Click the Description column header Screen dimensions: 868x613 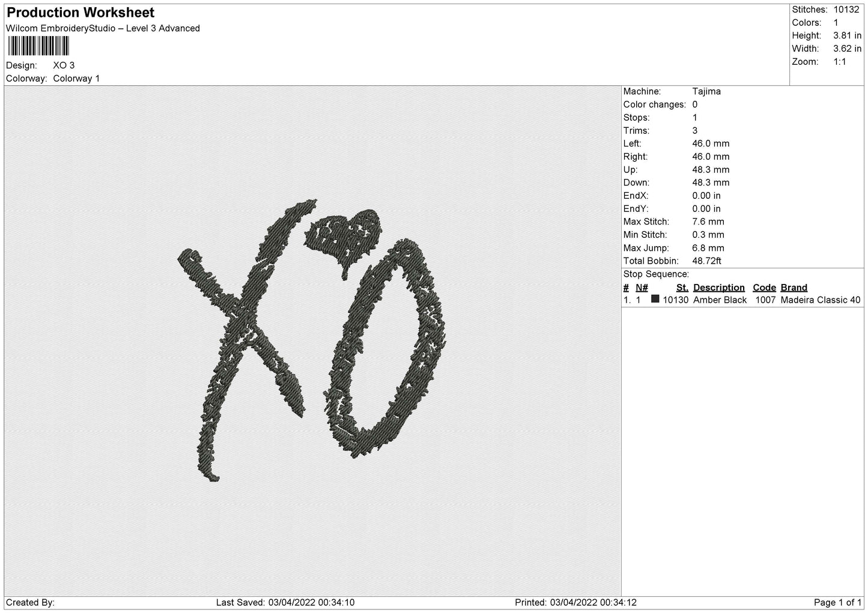coord(718,288)
